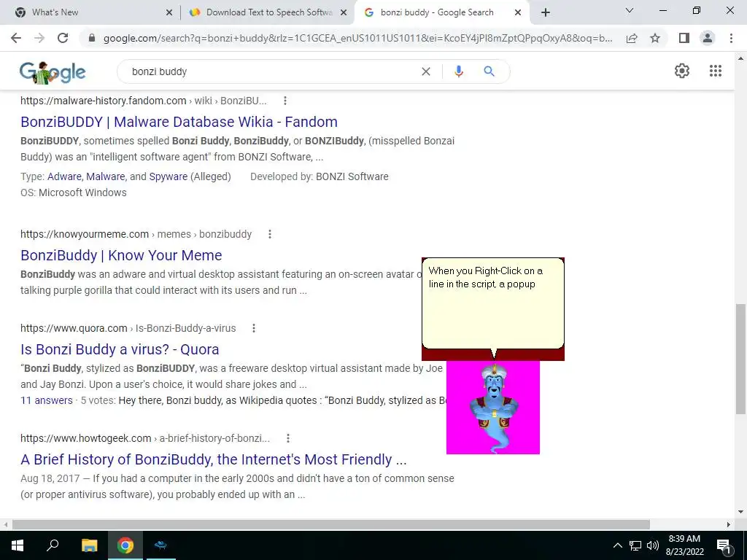Open the Windows notification center

[724, 546]
